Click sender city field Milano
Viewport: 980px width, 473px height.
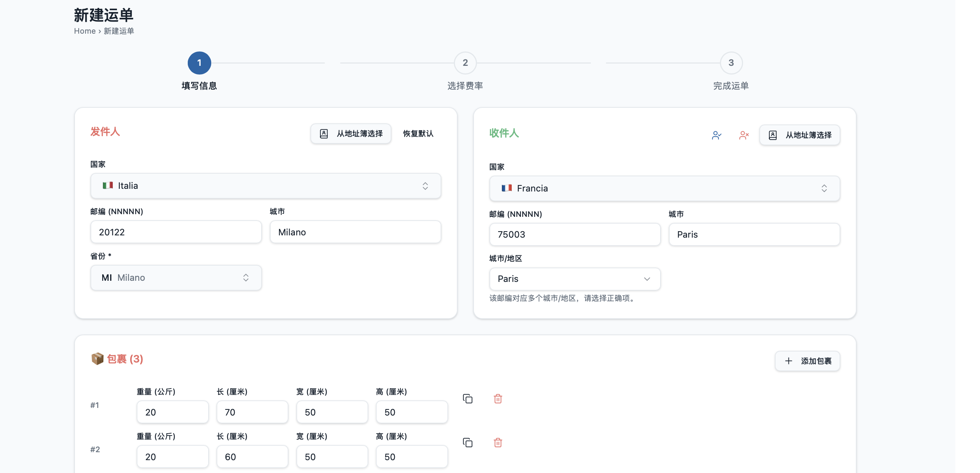[355, 232]
